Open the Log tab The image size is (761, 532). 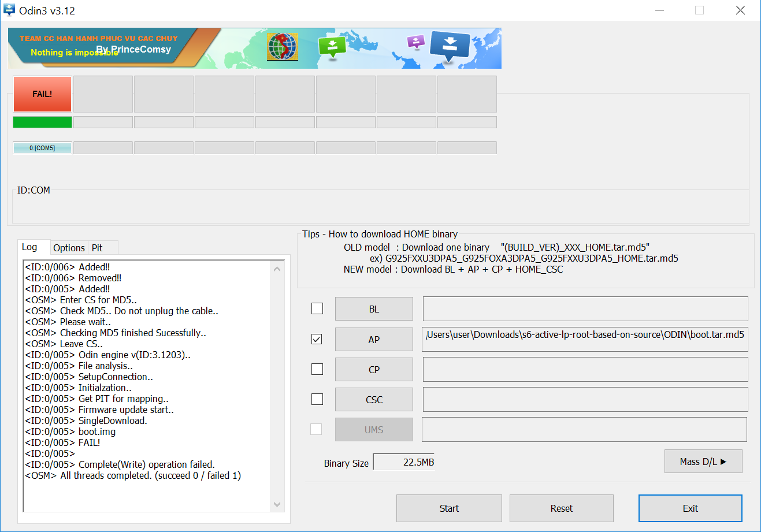point(29,247)
